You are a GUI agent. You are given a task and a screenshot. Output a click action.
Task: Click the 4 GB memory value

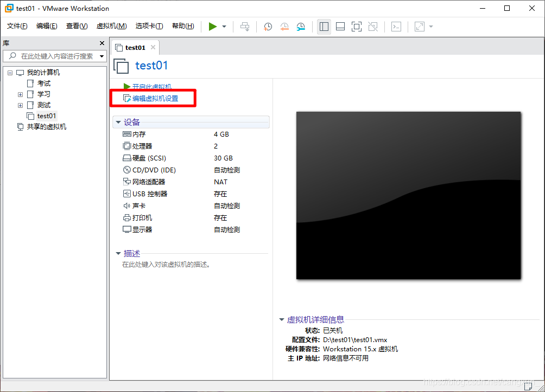pyautogui.click(x=221, y=134)
